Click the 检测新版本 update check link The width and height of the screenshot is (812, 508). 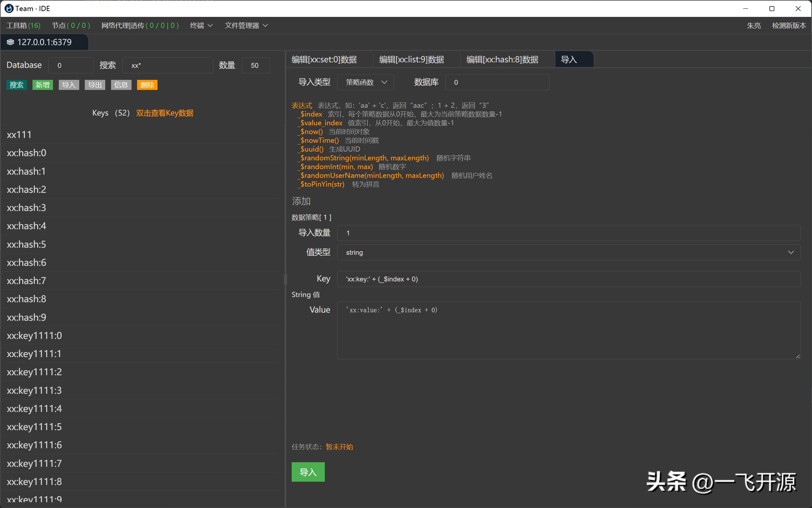pos(789,25)
